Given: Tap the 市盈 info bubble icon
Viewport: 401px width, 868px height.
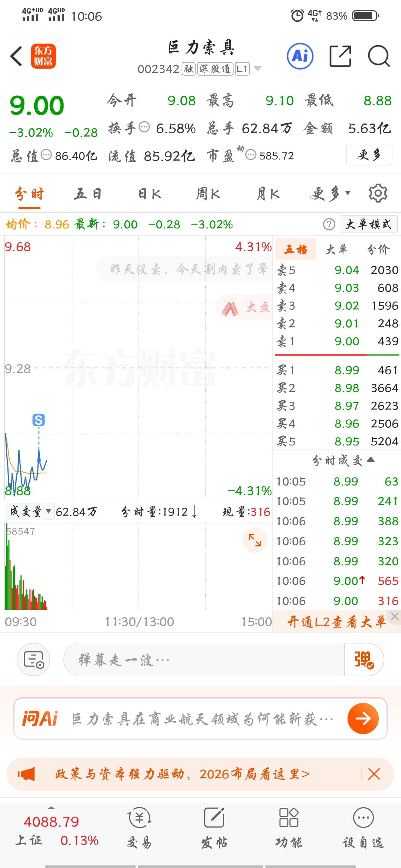Looking at the screenshot, I should 251,155.
